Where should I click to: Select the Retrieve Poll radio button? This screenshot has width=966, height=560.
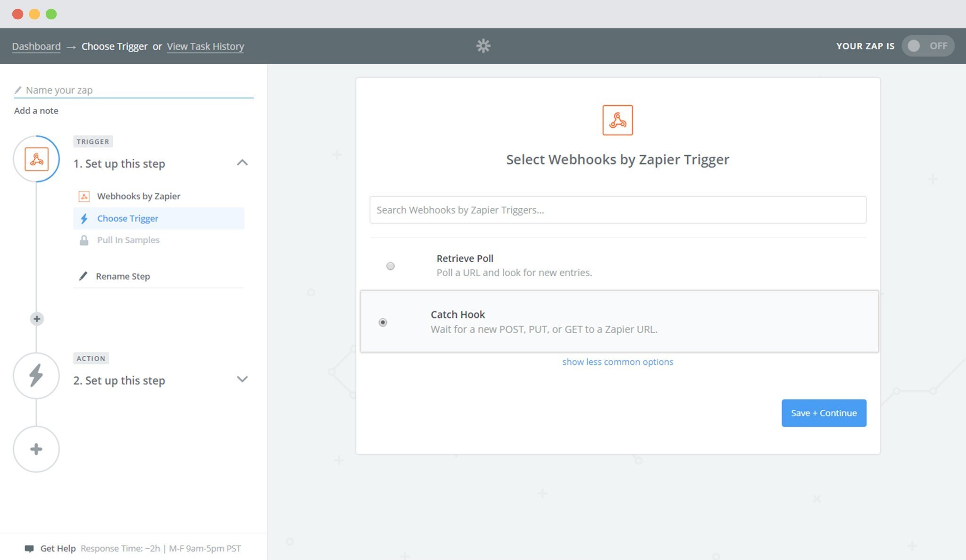[x=391, y=266]
